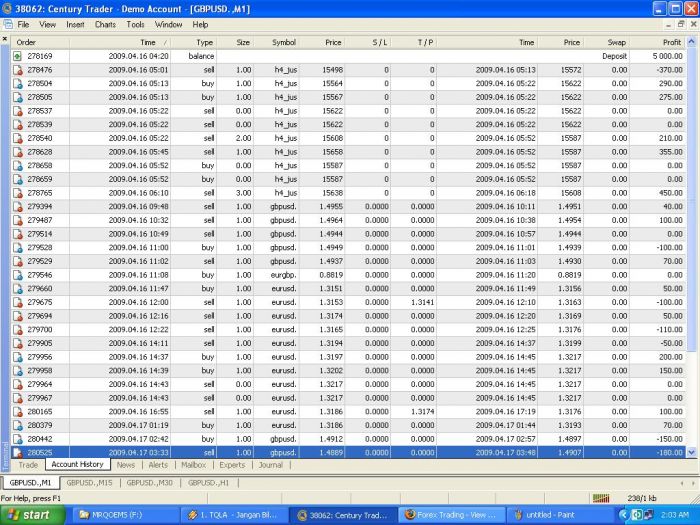Click the order icon beside order 278476
Viewport: 700px width, 525px height.
[17, 70]
